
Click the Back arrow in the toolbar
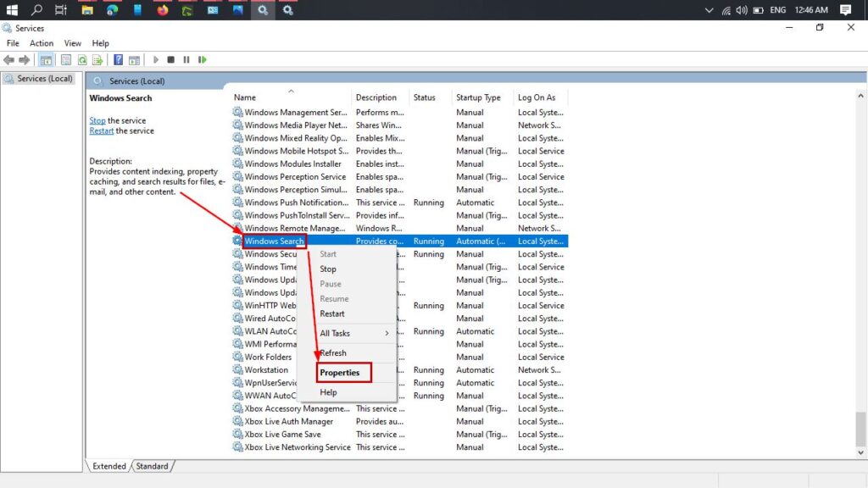pyautogui.click(x=8, y=60)
